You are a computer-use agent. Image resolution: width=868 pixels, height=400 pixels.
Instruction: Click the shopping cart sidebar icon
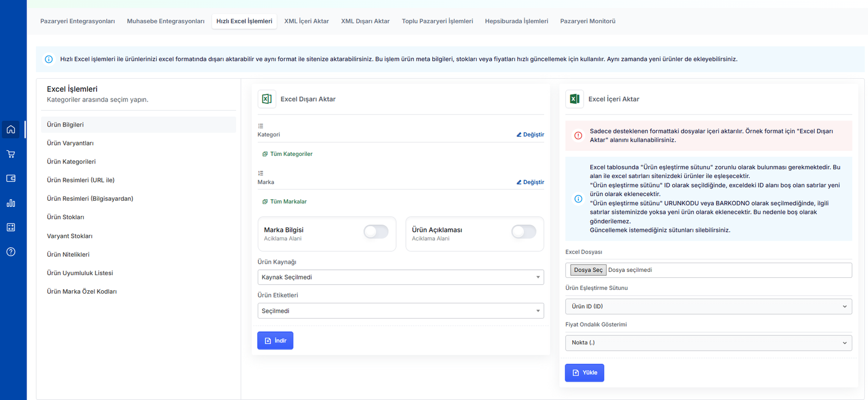point(11,154)
